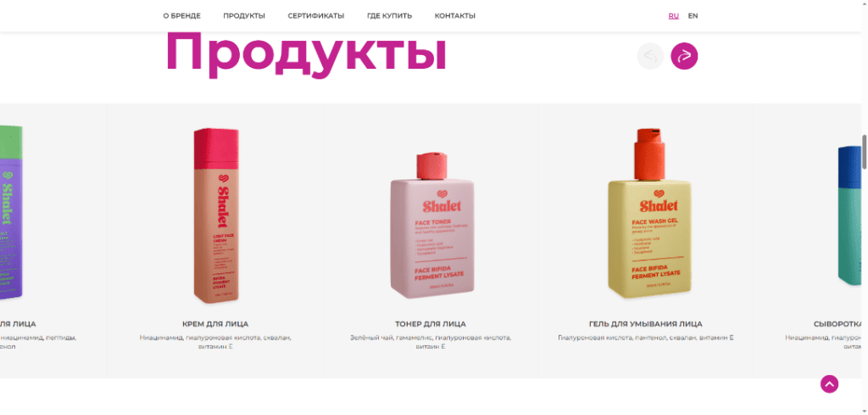Viewport: 868px width, 415px height.
Task: Click the pink face toner bottle image
Action: [432, 225]
